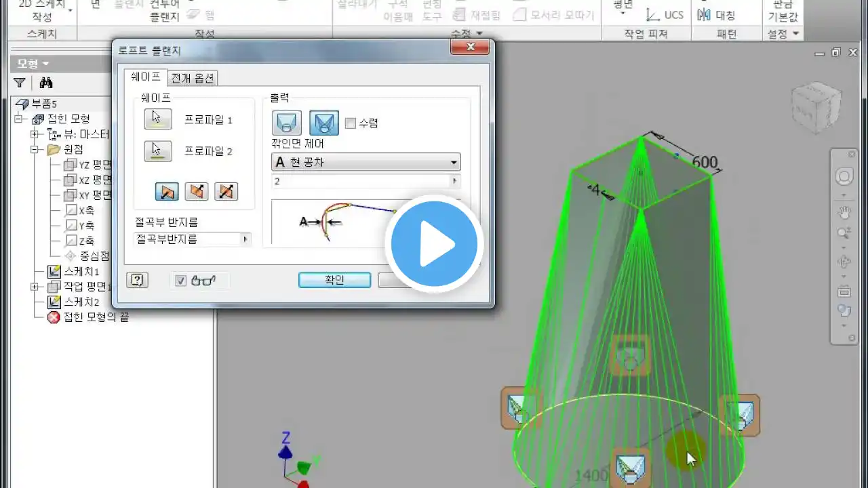Select XZ 평면 in the tree
Viewport: 868px width, 488px height.
click(x=89, y=180)
